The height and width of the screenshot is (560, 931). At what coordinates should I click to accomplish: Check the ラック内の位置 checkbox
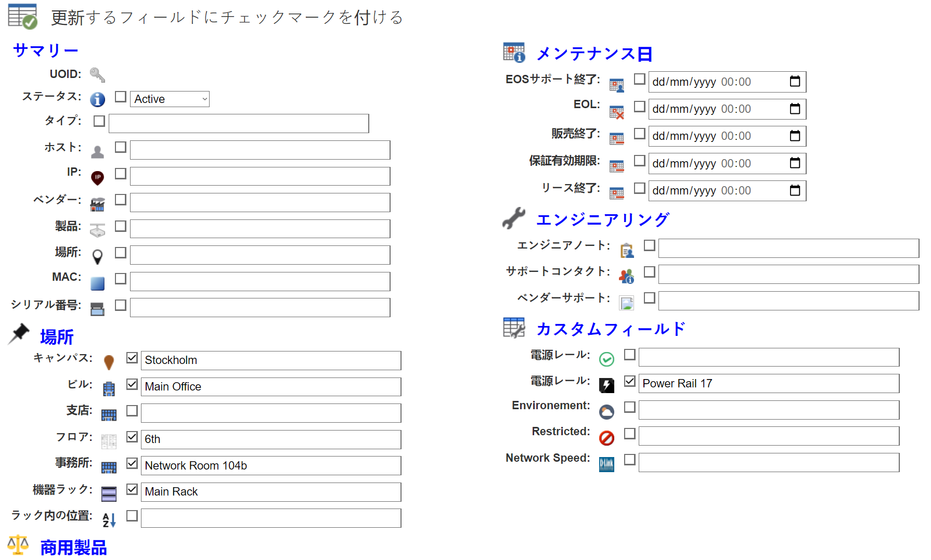pos(132,515)
